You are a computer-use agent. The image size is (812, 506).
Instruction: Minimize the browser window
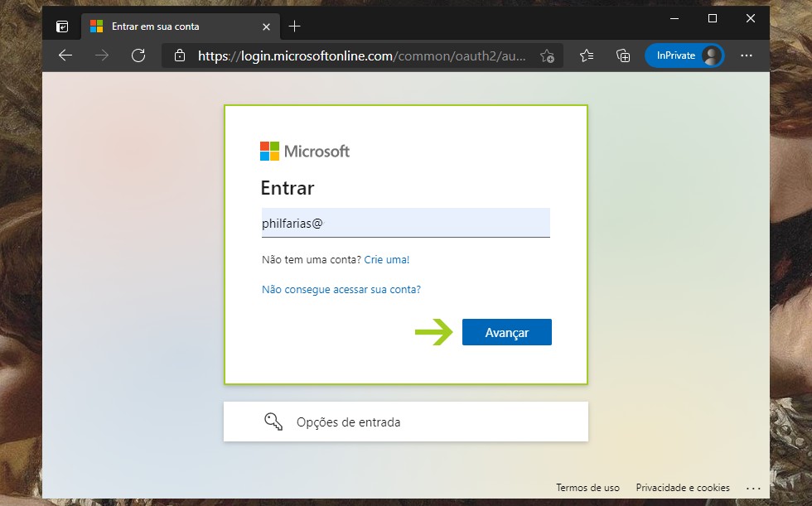(x=674, y=18)
